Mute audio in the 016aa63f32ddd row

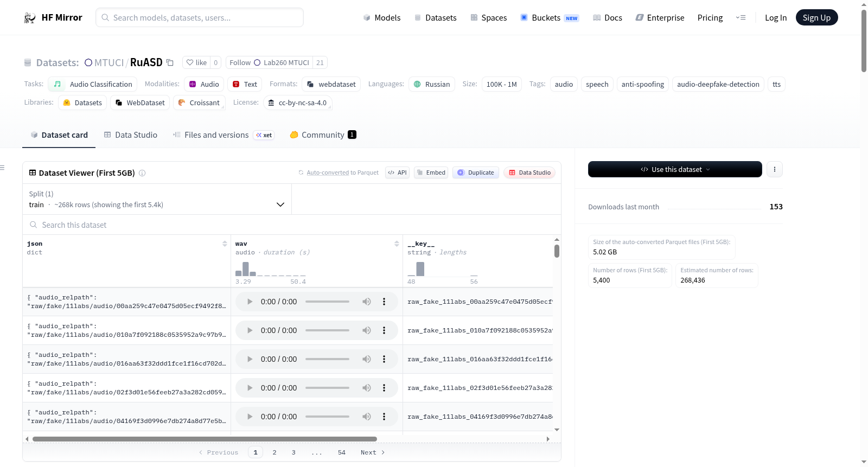tap(367, 359)
